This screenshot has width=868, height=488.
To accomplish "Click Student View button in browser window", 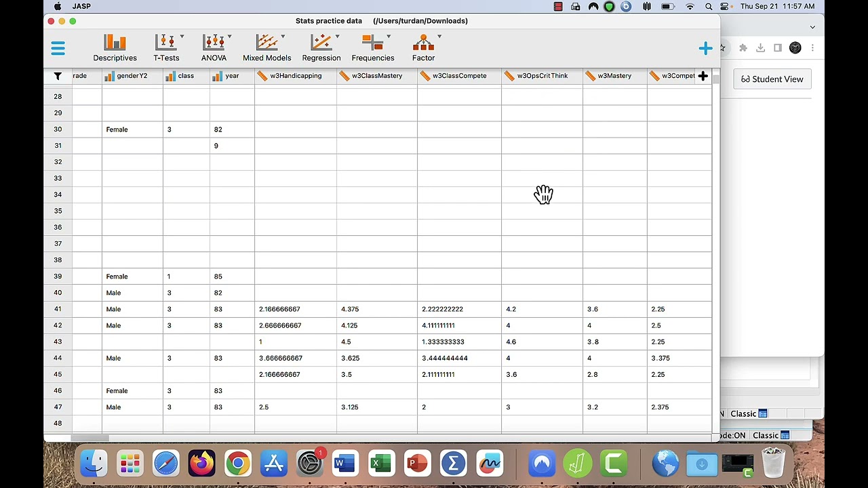I will [x=772, y=79].
